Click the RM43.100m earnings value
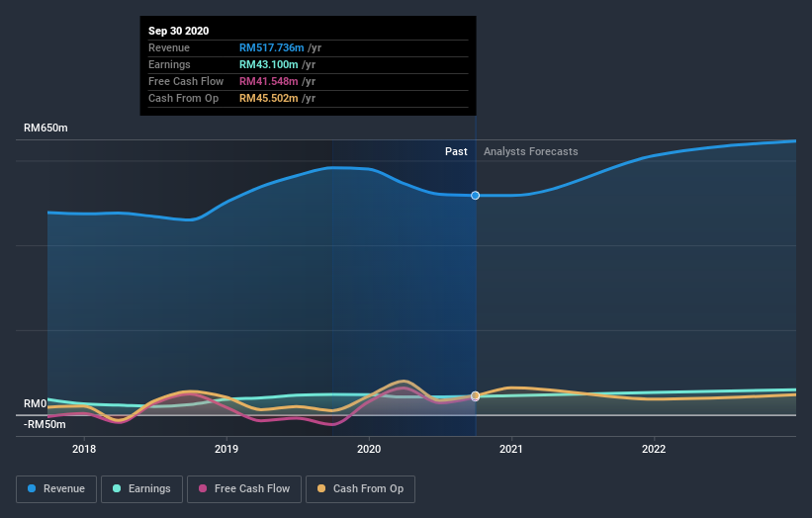Image resolution: width=812 pixels, height=518 pixels. (x=268, y=64)
